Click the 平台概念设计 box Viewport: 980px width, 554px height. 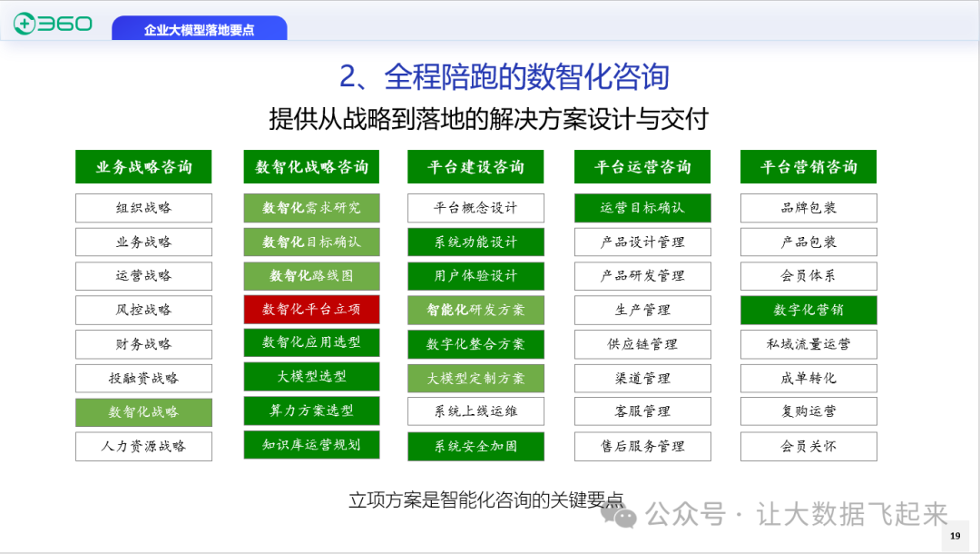click(x=475, y=208)
